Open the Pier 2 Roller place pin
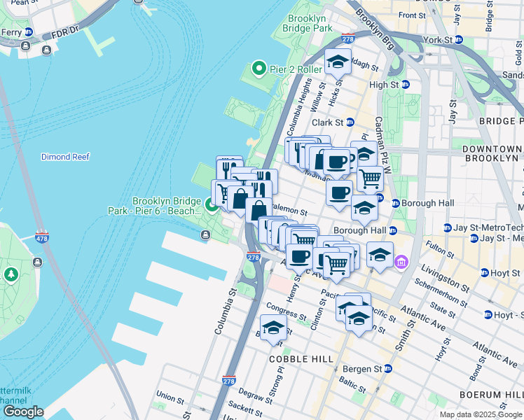This screenshot has height=420, width=524. tap(258, 69)
